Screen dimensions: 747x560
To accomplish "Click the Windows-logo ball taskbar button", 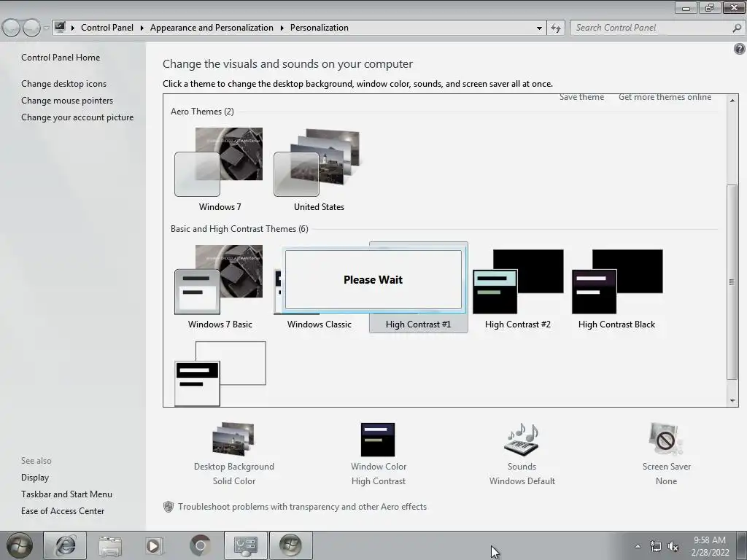I will (x=290, y=545).
